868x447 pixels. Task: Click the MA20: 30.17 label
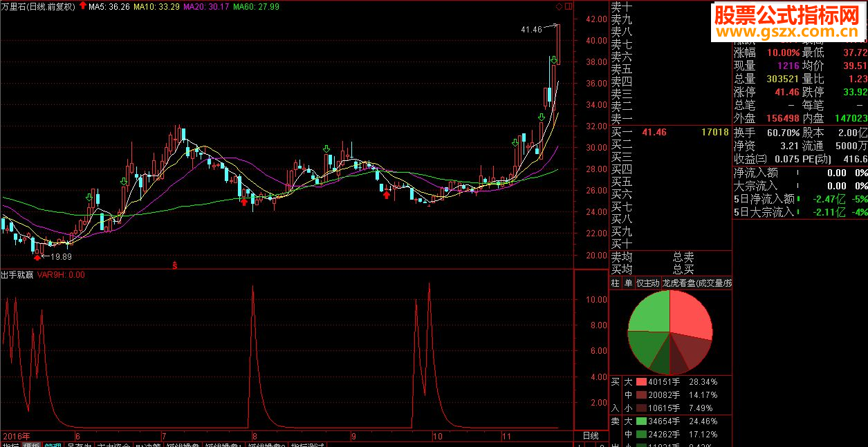pos(206,6)
